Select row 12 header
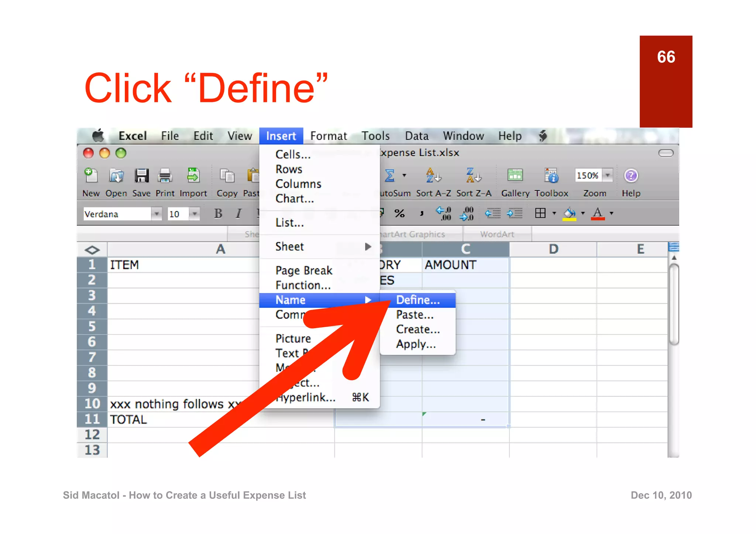 [92, 435]
